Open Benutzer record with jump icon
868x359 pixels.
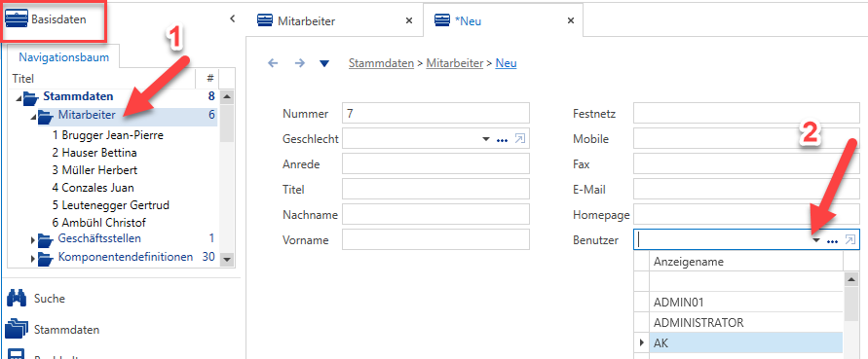[x=849, y=239]
